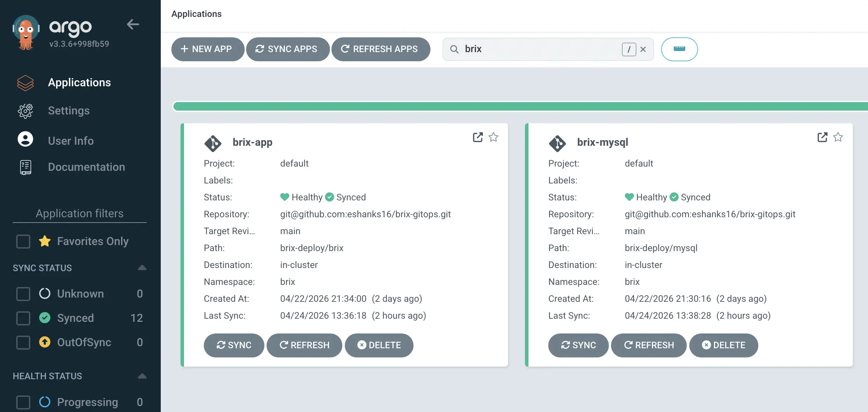Star brix-app as a favorite
The height and width of the screenshot is (412, 868).
click(x=493, y=137)
